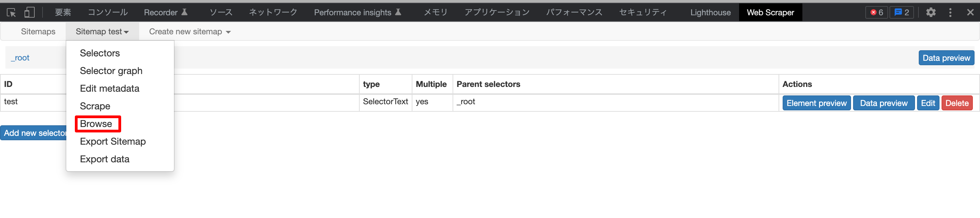980x218 pixels.
Task: Choose Selector graph menu entry
Action: 111,71
